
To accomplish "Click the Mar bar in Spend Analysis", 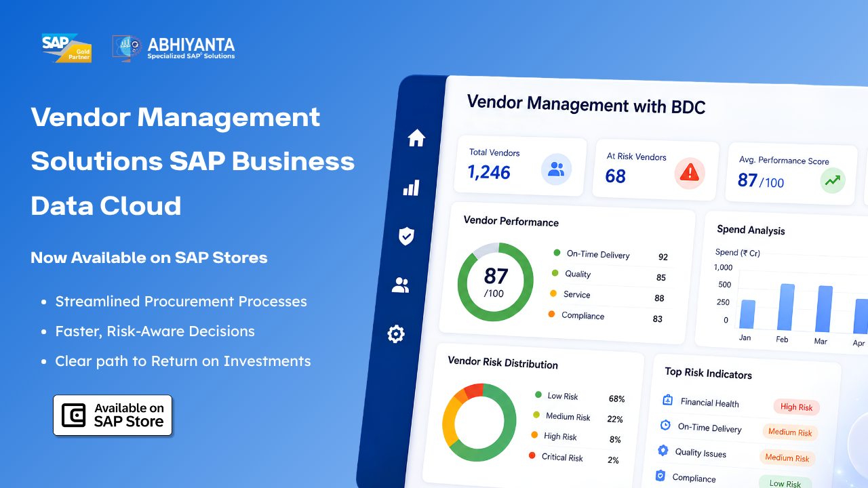I will [824, 309].
